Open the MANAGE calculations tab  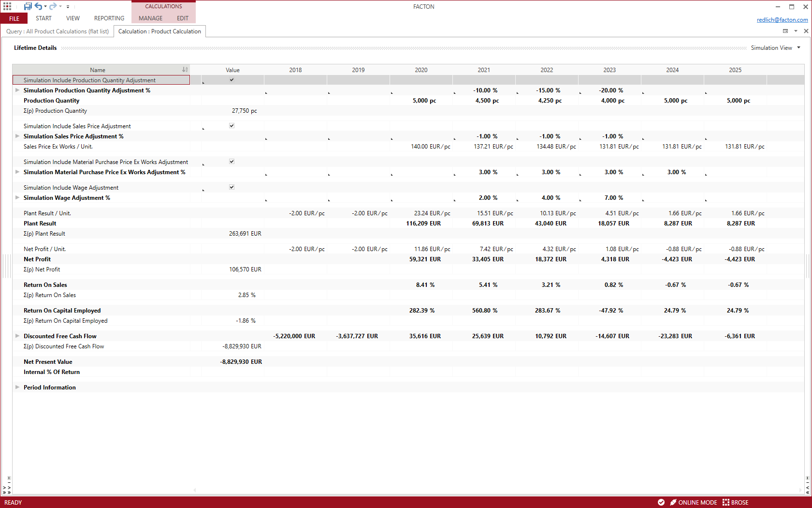click(x=151, y=18)
